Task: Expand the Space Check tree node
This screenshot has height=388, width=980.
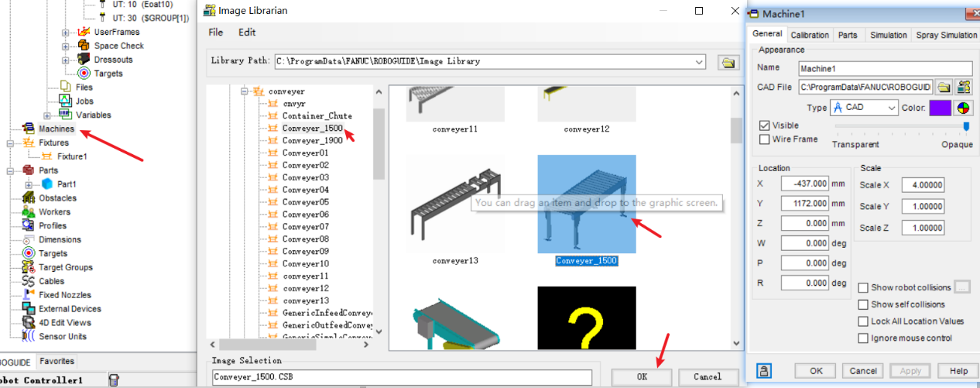Action: click(x=66, y=46)
